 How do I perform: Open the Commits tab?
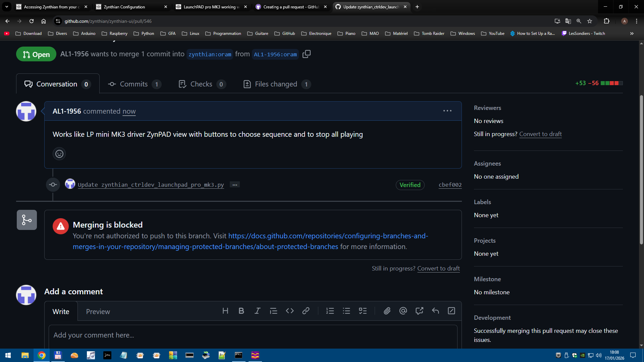134,84
